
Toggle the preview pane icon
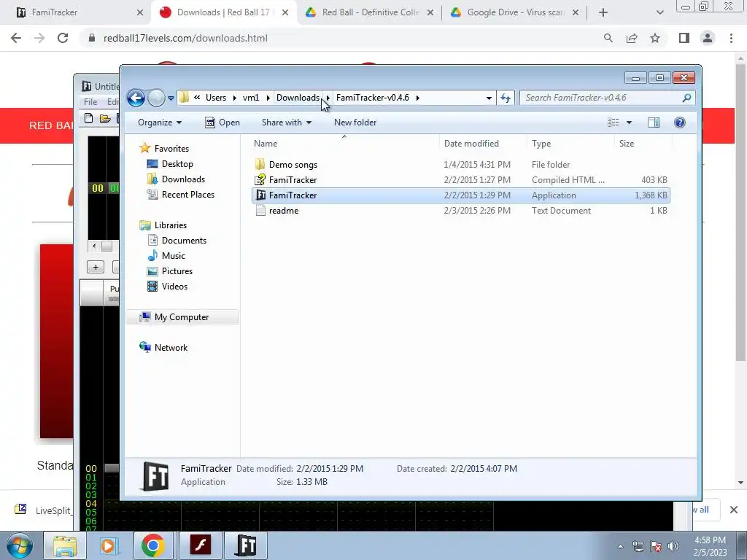pyautogui.click(x=654, y=122)
